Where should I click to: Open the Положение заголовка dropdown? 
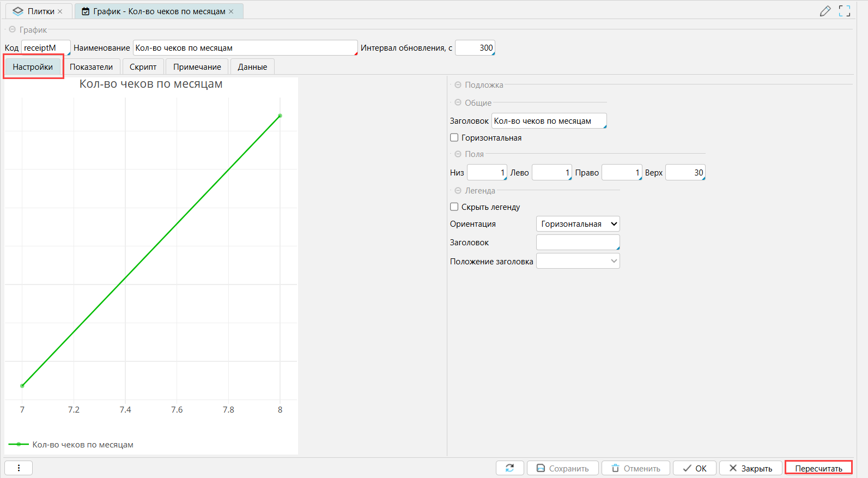(578, 261)
